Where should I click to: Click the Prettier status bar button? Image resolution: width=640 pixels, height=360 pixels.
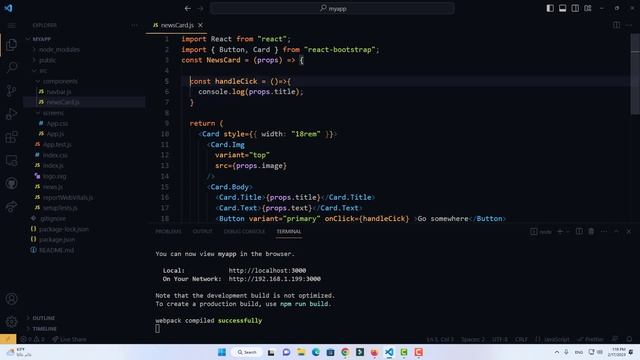coord(590,339)
